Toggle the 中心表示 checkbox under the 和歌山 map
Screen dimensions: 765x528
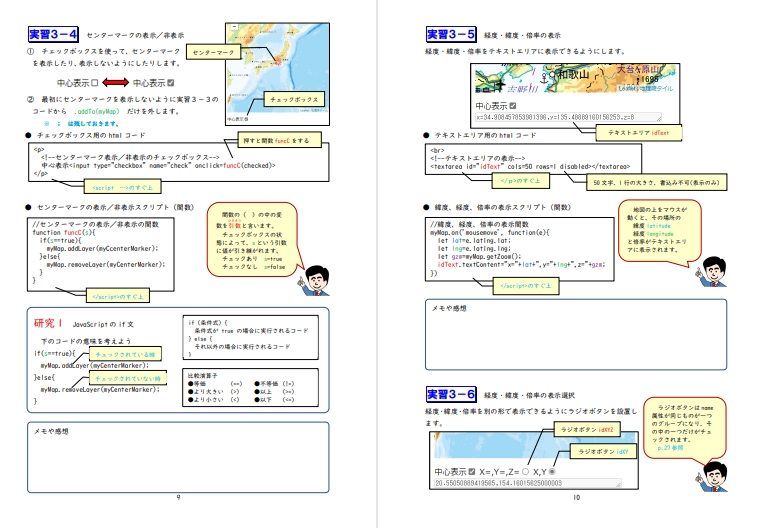point(513,105)
